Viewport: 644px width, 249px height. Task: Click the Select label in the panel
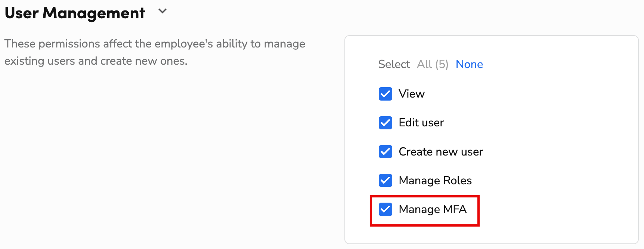pos(394,64)
